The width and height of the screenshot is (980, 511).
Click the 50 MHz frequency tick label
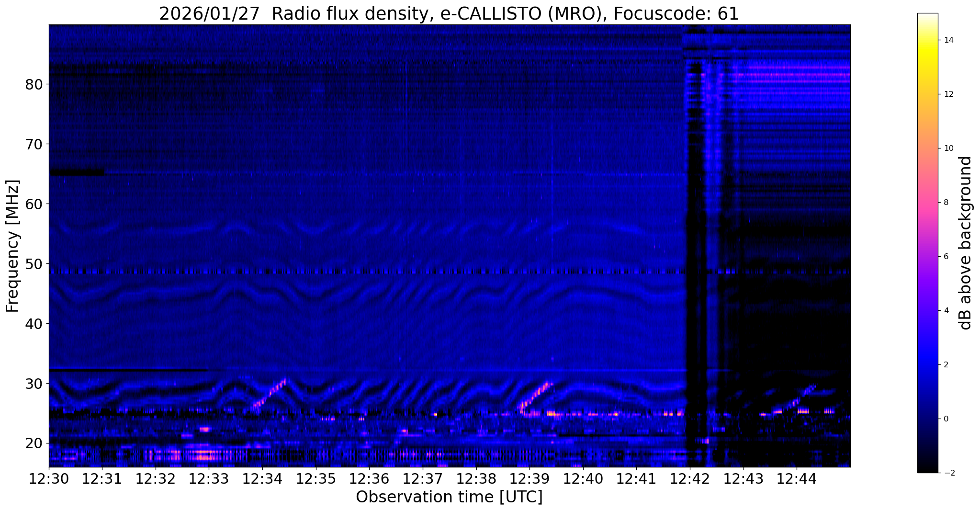click(34, 264)
